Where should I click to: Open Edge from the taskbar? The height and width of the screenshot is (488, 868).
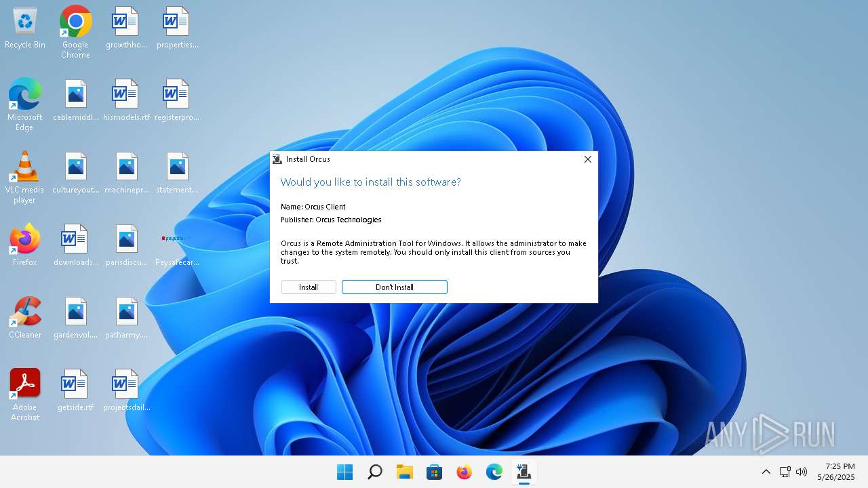click(494, 472)
